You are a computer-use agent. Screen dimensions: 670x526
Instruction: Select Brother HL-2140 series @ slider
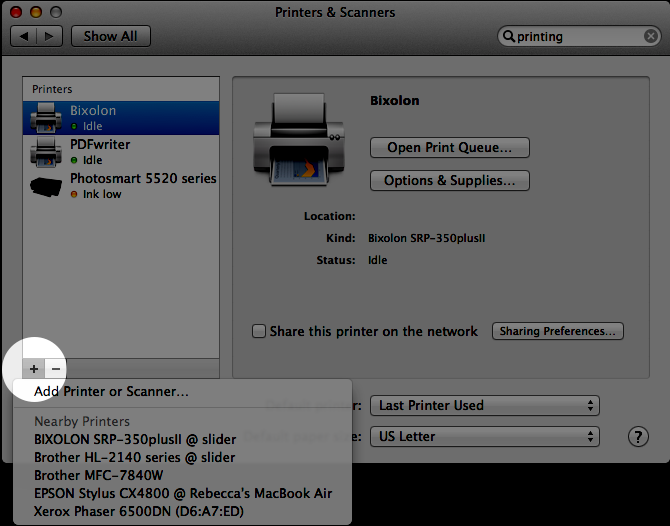click(183, 457)
